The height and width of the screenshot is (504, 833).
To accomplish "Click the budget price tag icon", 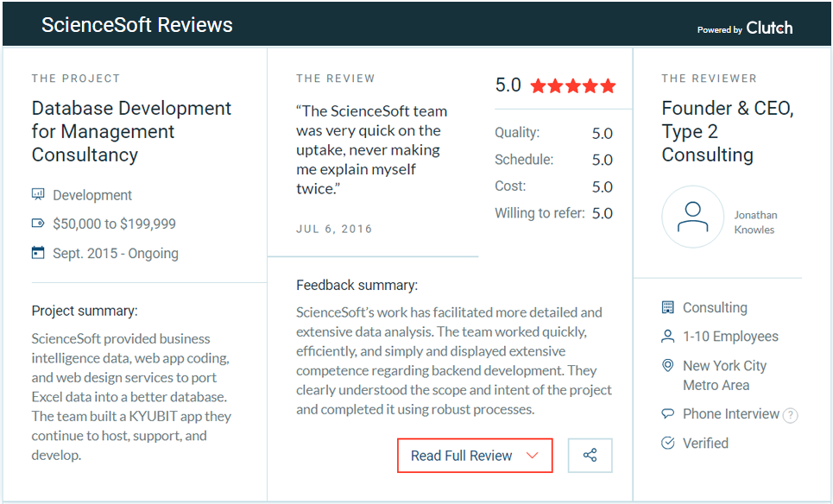I will [38, 224].
